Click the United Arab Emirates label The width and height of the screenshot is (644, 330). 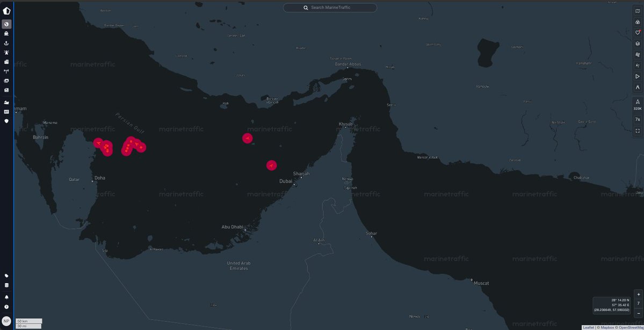coord(238,266)
